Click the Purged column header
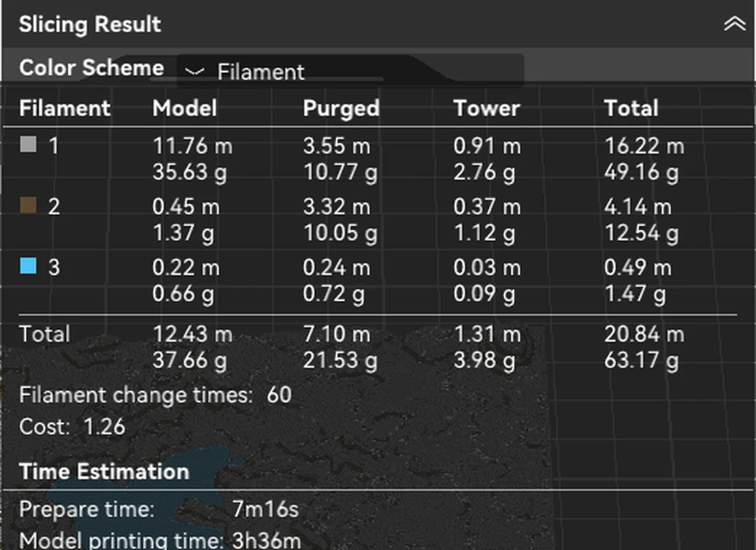The height and width of the screenshot is (550, 756). tap(341, 109)
